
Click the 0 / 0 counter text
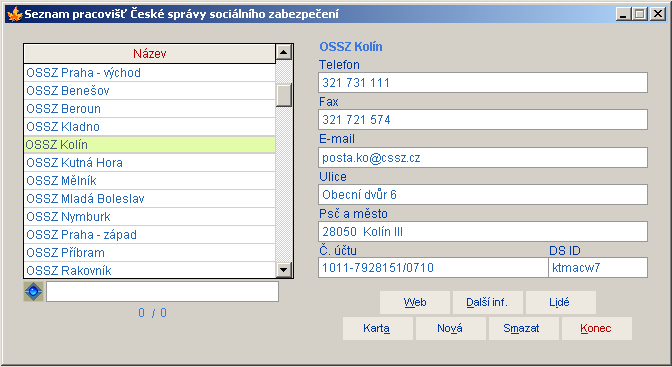[152, 313]
